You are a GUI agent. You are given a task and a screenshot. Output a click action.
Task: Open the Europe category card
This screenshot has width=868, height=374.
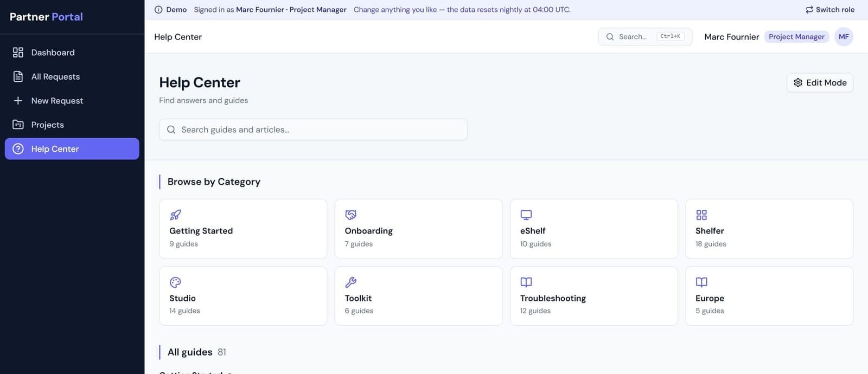click(x=769, y=296)
